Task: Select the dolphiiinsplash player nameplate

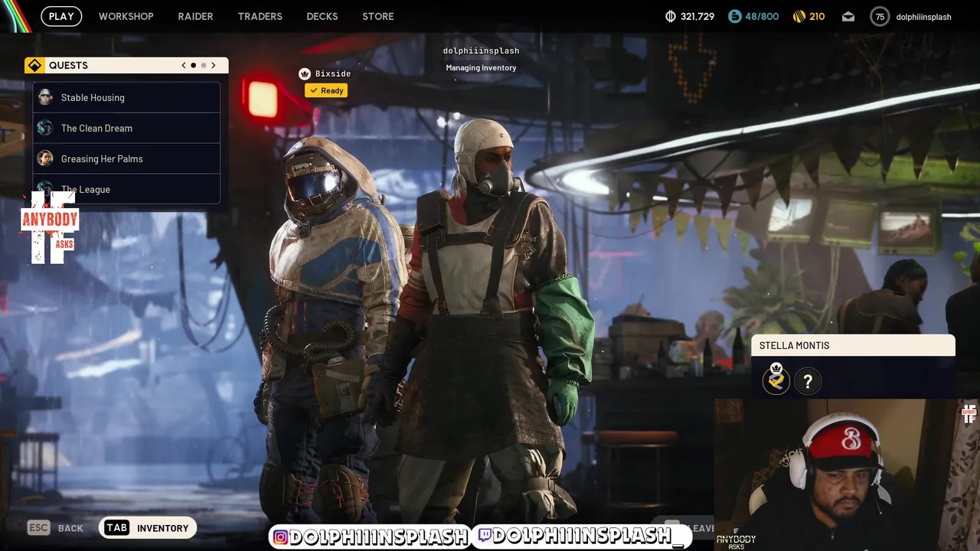Action: coord(481,51)
